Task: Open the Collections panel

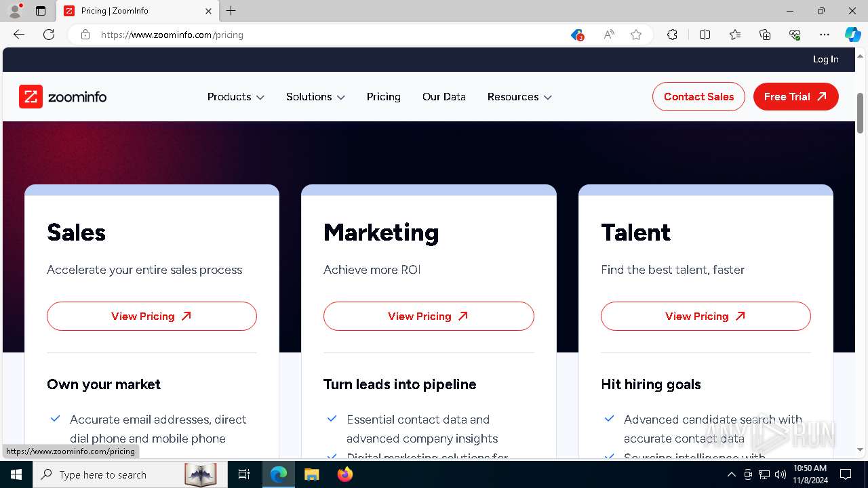Action: (x=765, y=35)
